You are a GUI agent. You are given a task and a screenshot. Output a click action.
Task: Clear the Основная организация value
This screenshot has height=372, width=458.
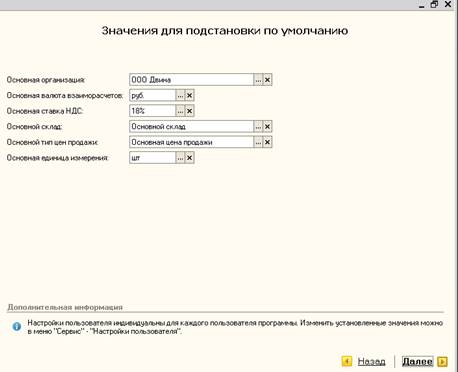pyautogui.click(x=267, y=80)
